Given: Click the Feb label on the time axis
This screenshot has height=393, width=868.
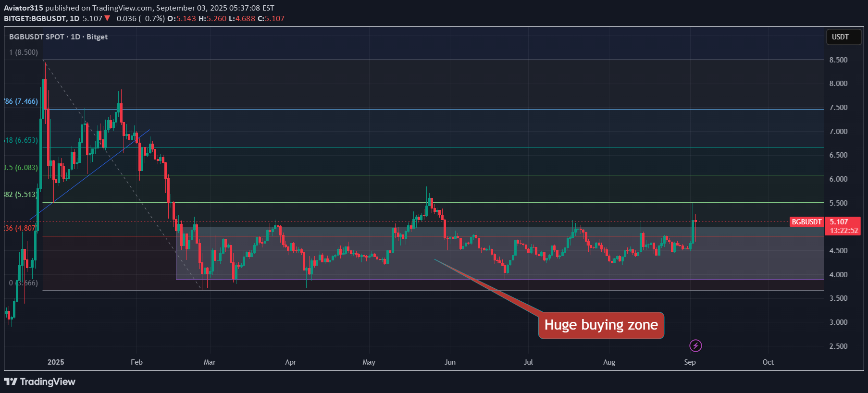Looking at the screenshot, I should click(136, 362).
